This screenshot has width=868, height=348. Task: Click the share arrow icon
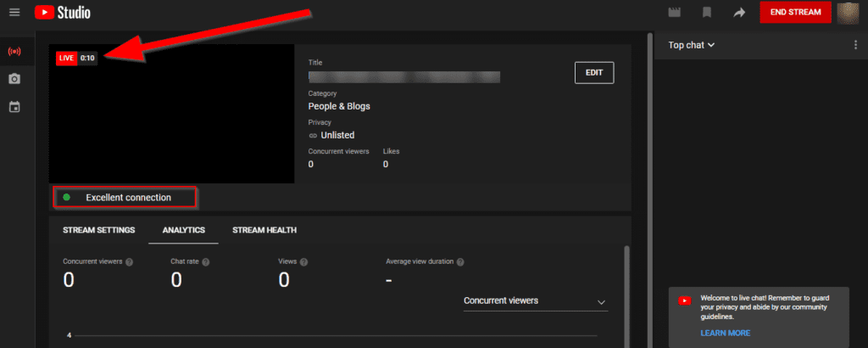pos(739,12)
